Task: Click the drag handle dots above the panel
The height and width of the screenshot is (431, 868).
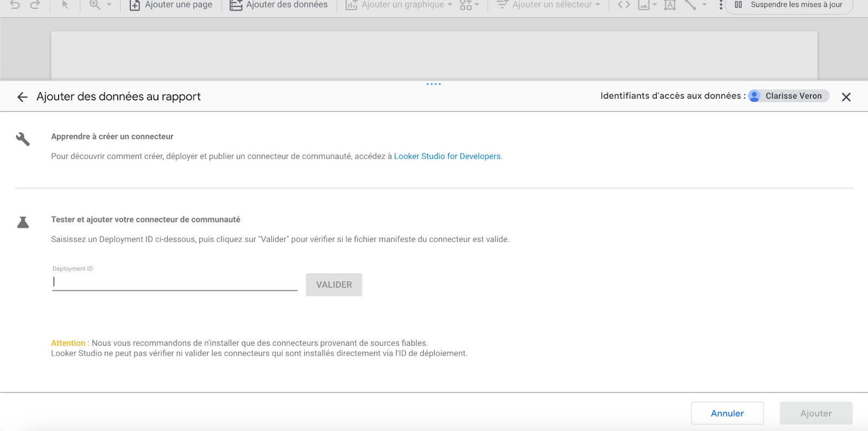Action: point(433,84)
